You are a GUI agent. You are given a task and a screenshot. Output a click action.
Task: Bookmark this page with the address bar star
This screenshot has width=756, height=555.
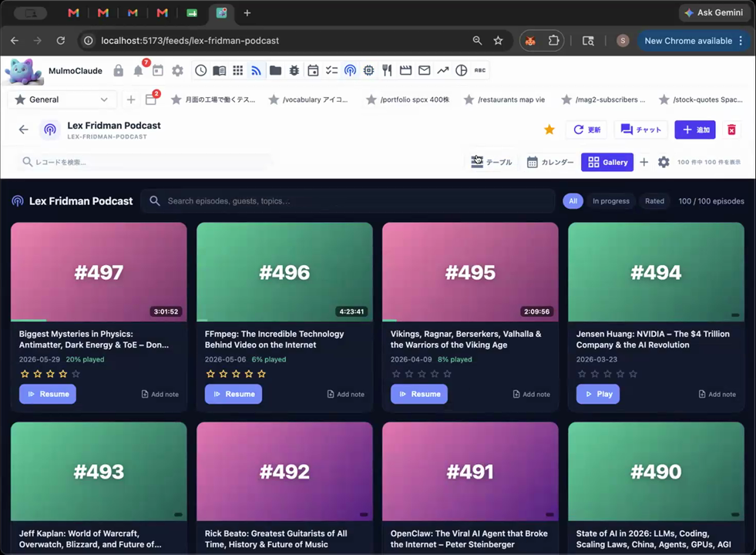coord(498,41)
